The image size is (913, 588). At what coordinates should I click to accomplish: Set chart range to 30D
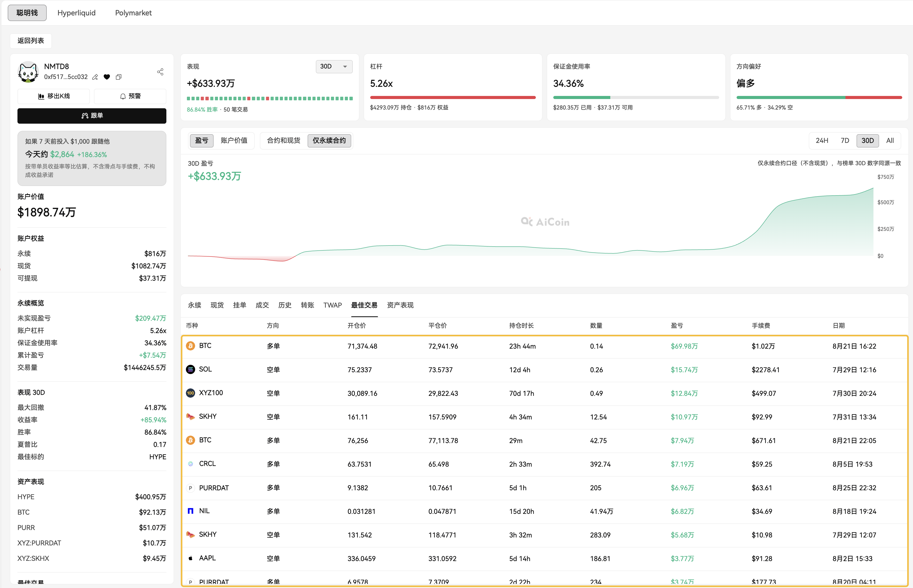(x=868, y=141)
